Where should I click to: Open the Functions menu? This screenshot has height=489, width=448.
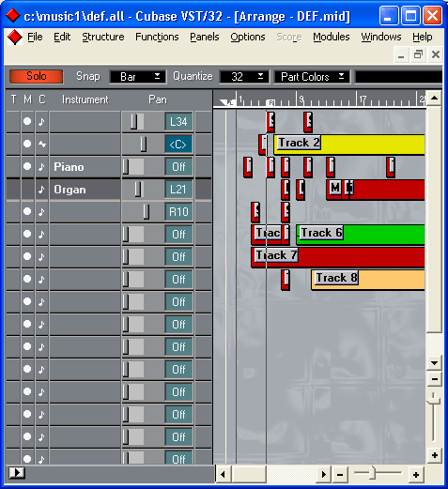click(x=157, y=37)
